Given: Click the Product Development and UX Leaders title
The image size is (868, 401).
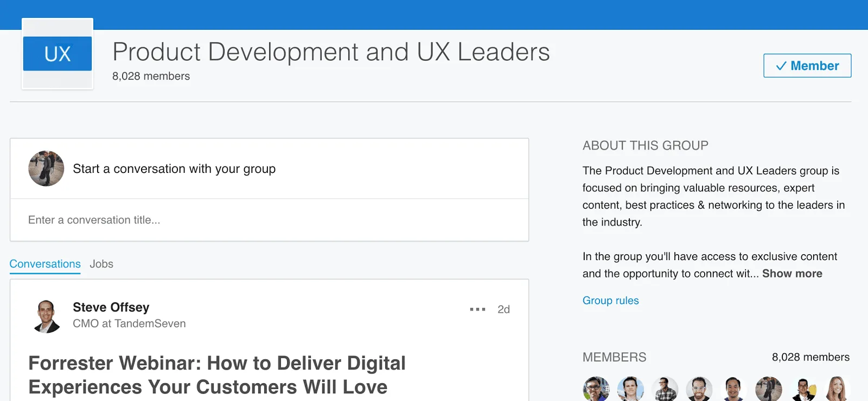Looking at the screenshot, I should point(331,52).
